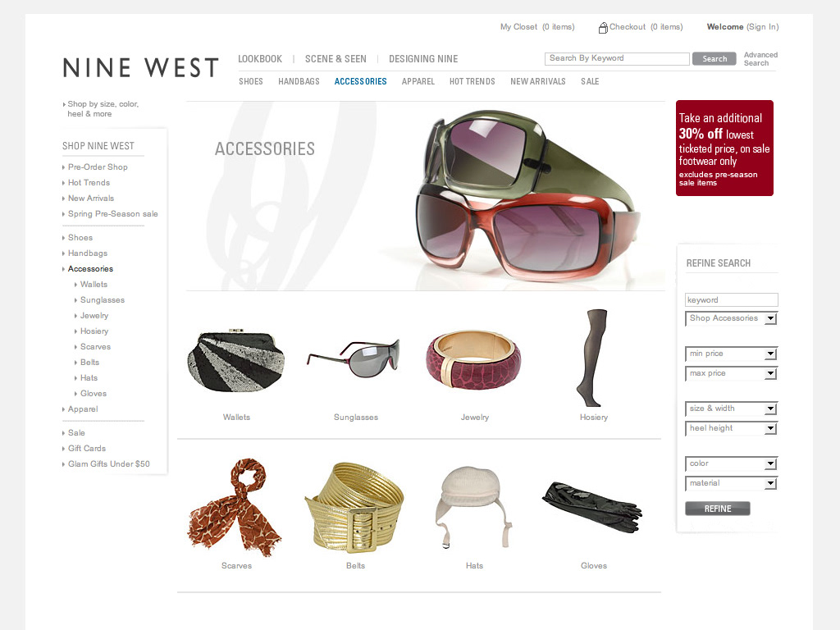Screen dimensions: 840x630
Task: Click the REFINE button
Action: [x=717, y=509]
